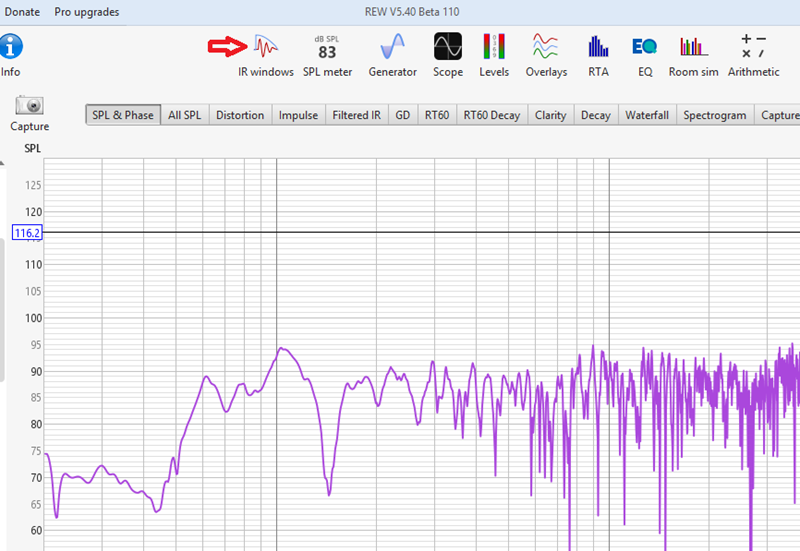Switch to the All SPL tab
This screenshot has width=800, height=551.
point(185,115)
